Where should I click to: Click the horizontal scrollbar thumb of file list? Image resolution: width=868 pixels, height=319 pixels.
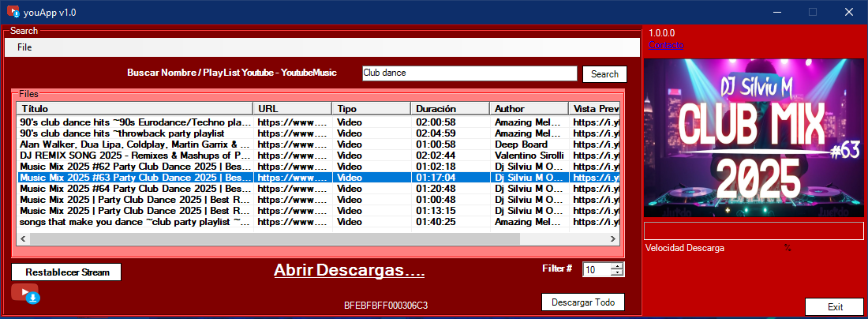275,238
